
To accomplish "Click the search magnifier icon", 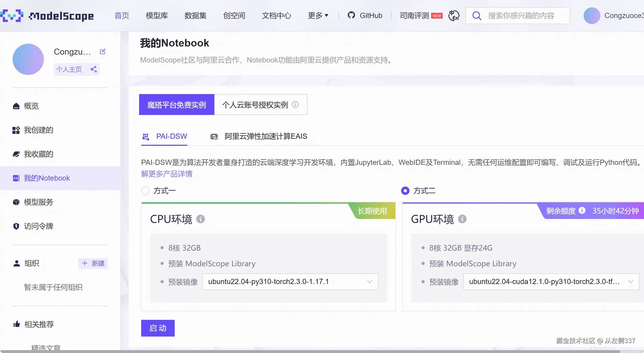I will [x=477, y=16].
